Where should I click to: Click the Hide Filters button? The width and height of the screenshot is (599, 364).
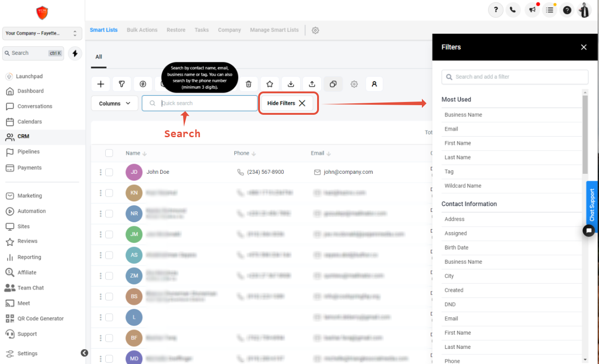pos(287,103)
